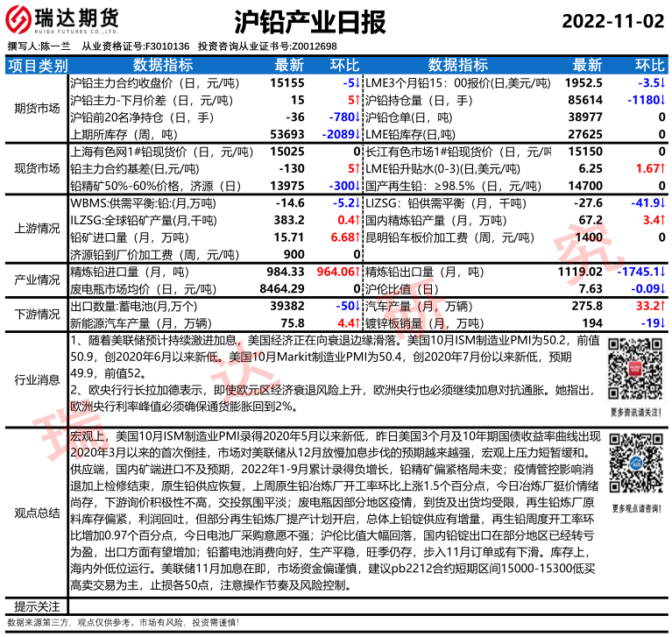The height and width of the screenshot is (637, 672).
Task: Click the report date 2022-11-02
Action: [612, 21]
